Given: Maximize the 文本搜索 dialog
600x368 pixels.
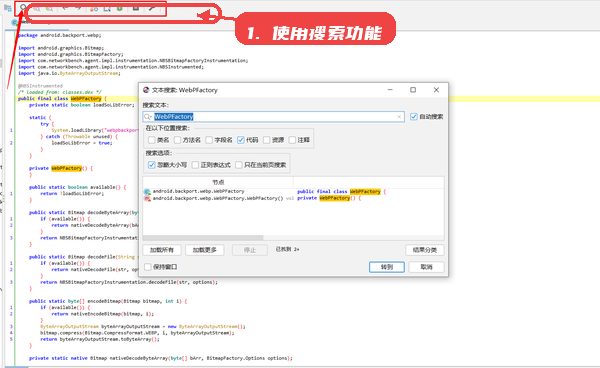Looking at the screenshot, I should point(413,90).
